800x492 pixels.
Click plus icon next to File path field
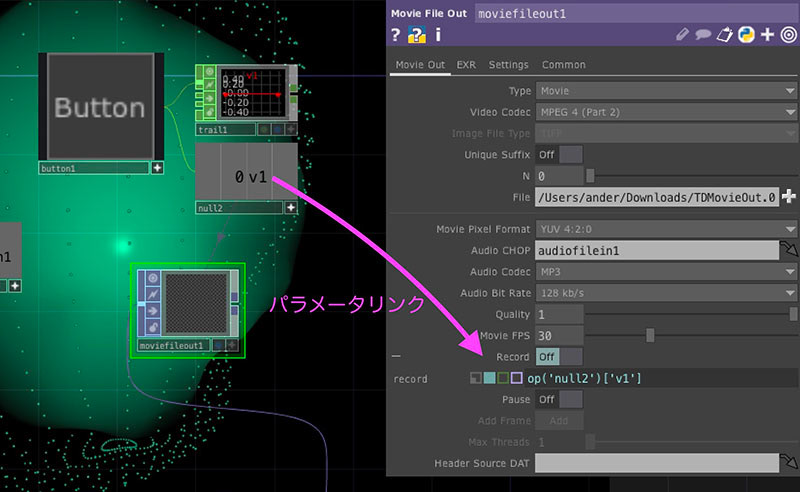[789, 196]
